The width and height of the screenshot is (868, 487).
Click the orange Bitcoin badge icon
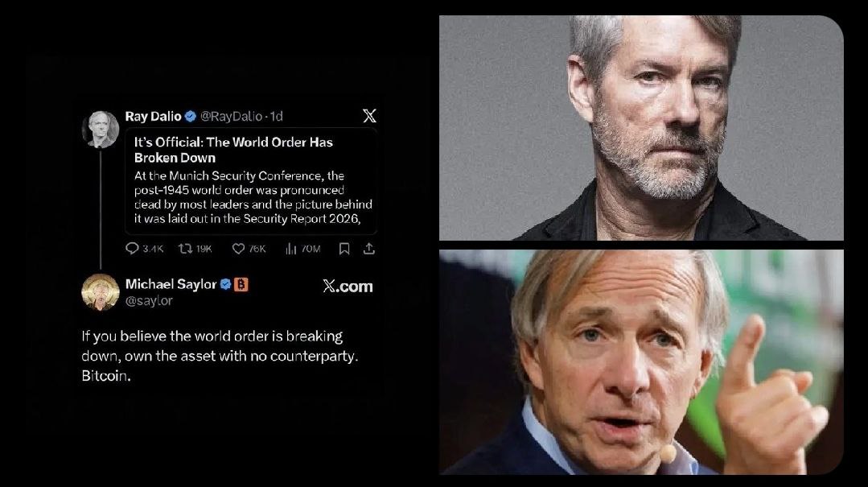[x=241, y=284]
